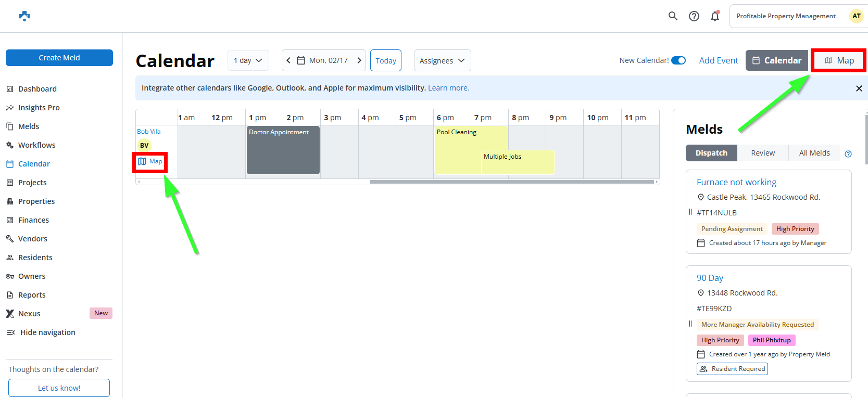868x398 pixels.
Task: Click the calendar horizontal scrollbar
Action: (x=511, y=182)
